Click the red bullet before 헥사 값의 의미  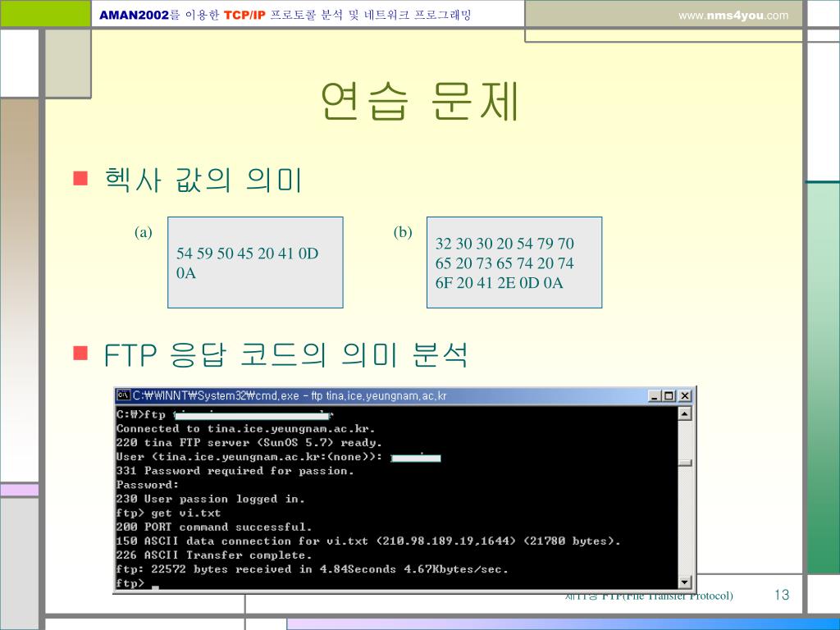click(x=80, y=178)
